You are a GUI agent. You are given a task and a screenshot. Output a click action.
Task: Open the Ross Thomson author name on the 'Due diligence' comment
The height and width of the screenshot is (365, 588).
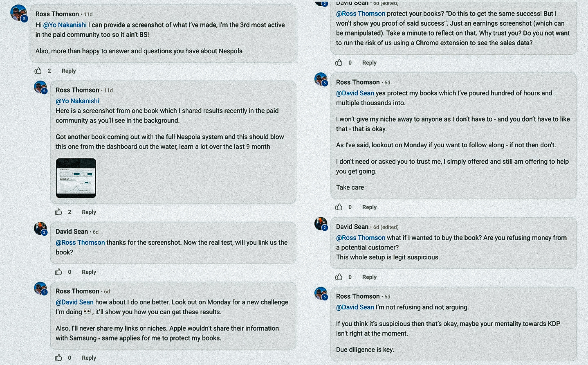(x=358, y=296)
